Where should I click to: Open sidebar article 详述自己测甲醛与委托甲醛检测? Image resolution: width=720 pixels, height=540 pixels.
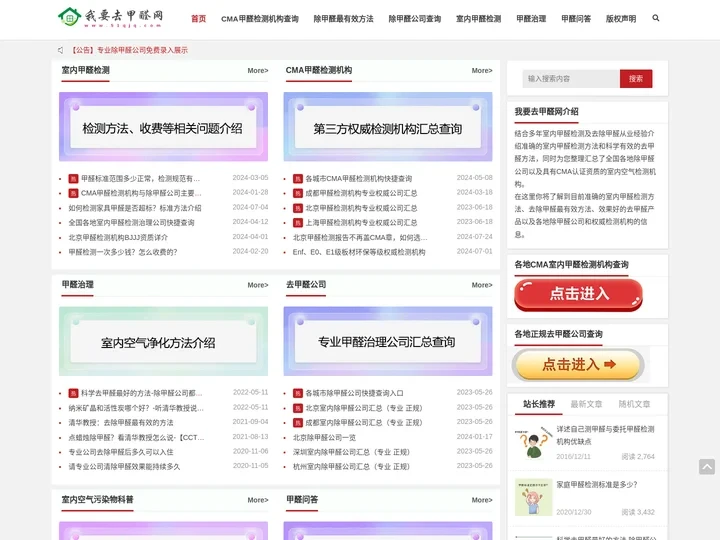(605, 435)
